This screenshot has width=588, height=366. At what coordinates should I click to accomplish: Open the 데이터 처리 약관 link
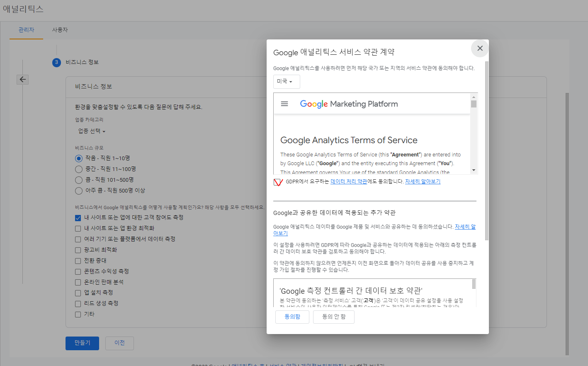[349, 182]
